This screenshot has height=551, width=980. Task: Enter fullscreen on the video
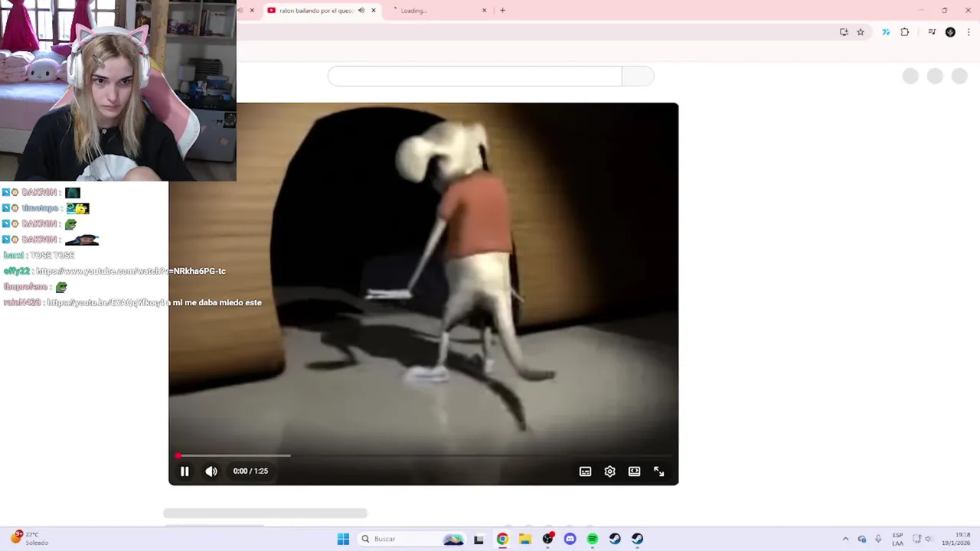pos(659,471)
